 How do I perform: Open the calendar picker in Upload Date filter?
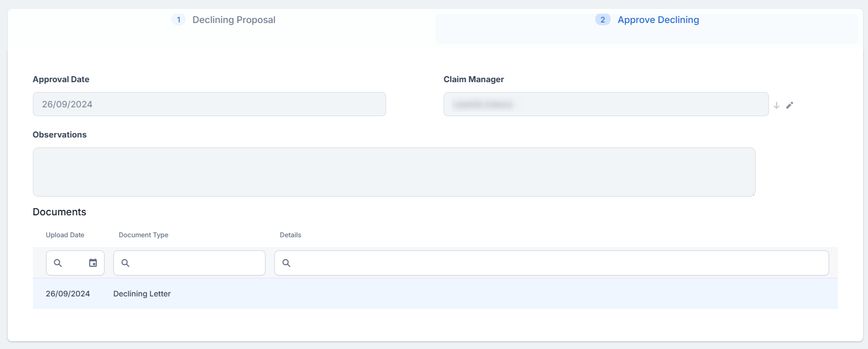pyautogui.click(x=93, y=263)
